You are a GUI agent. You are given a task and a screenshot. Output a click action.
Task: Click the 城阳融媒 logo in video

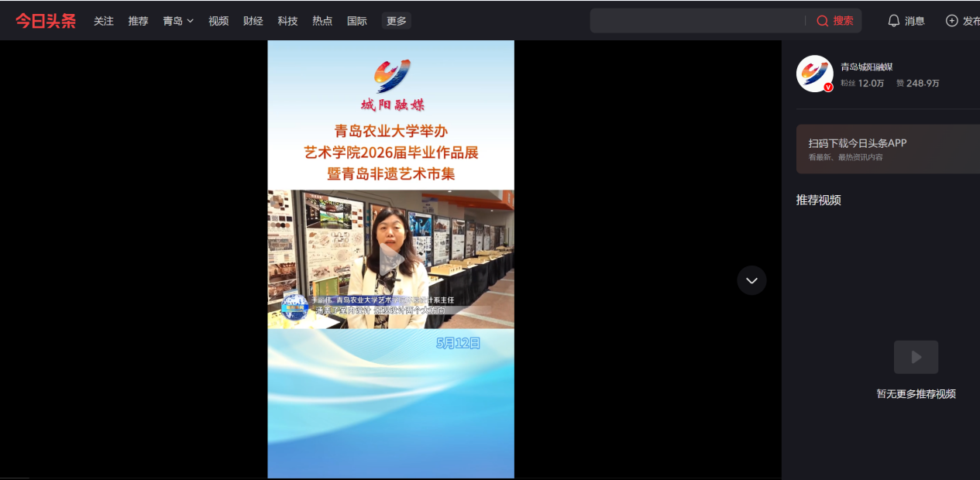click(392, 85)
